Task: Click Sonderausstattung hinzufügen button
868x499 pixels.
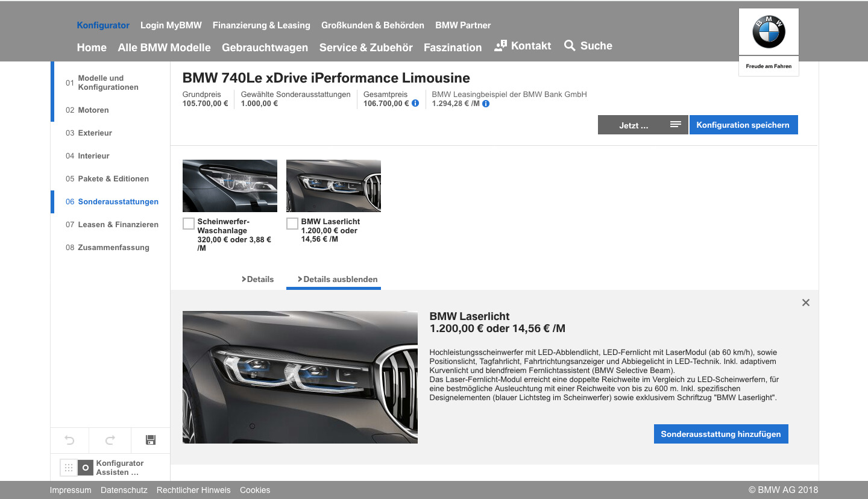Action: click(x=720, y=434)
